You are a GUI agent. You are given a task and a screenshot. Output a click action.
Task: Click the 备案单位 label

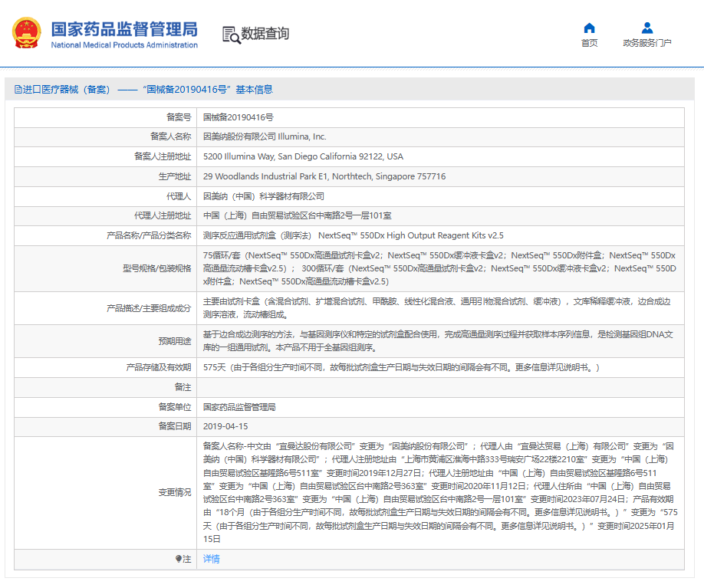point(175,407)
